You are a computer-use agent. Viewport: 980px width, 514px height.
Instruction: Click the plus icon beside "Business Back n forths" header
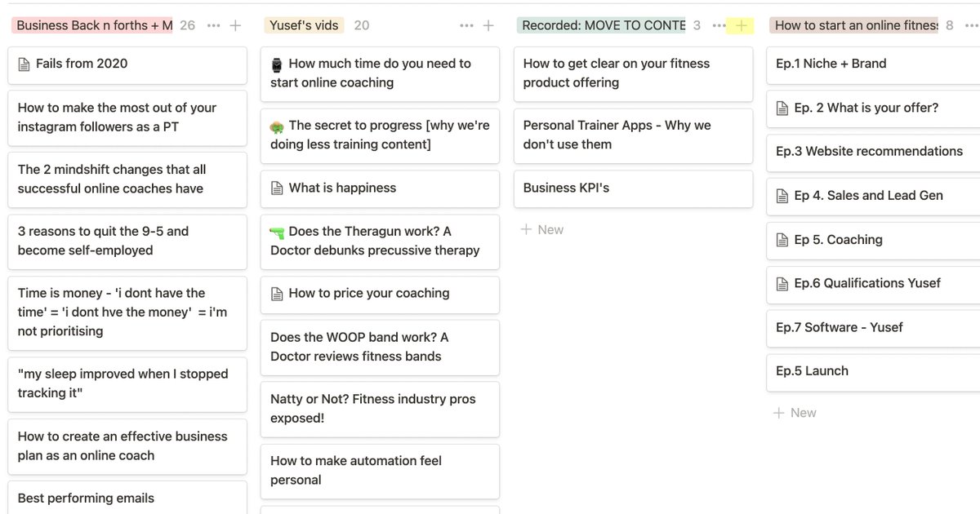[234, 25]
